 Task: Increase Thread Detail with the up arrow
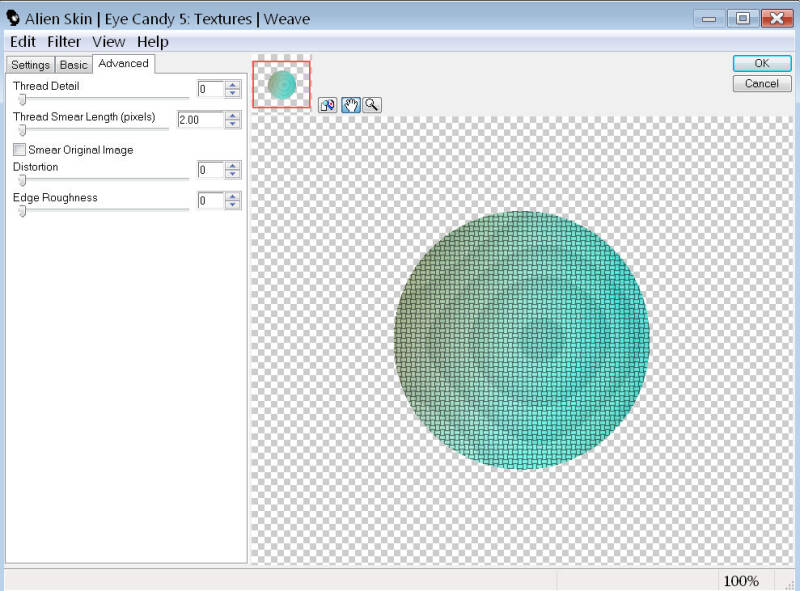click(233, 85)
